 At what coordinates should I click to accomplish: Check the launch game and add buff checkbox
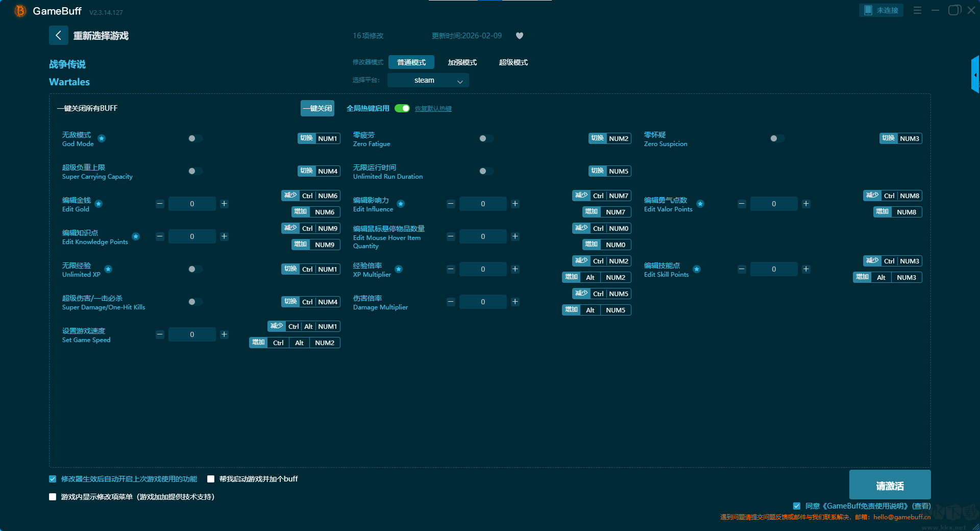click(x=211, y=479)
